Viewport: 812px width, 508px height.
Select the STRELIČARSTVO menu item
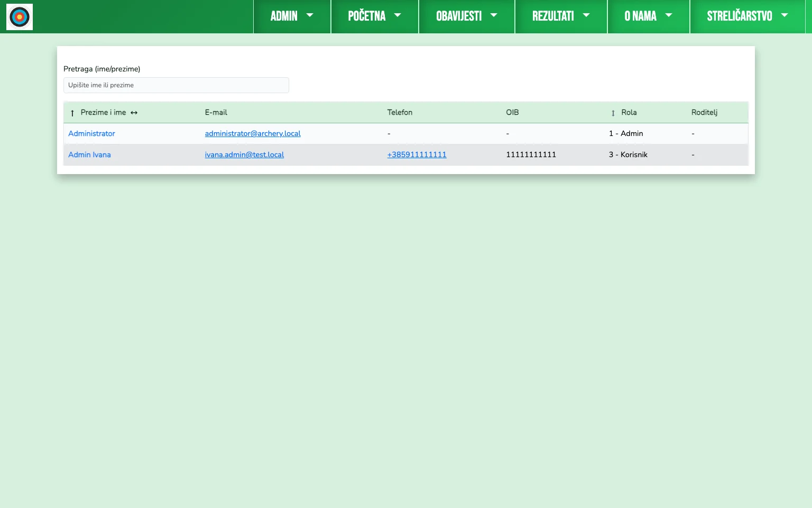[x=740, y=16]
